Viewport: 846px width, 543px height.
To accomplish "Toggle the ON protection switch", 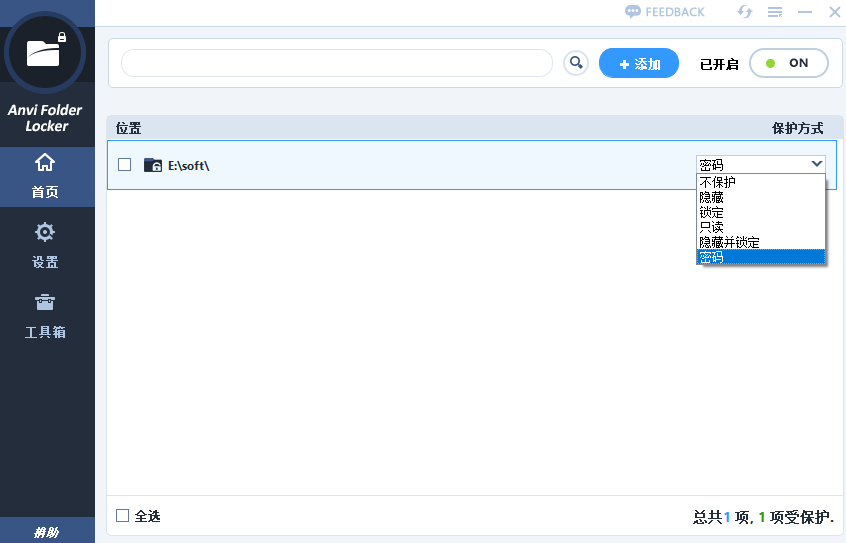I will [x=788, y=63].
